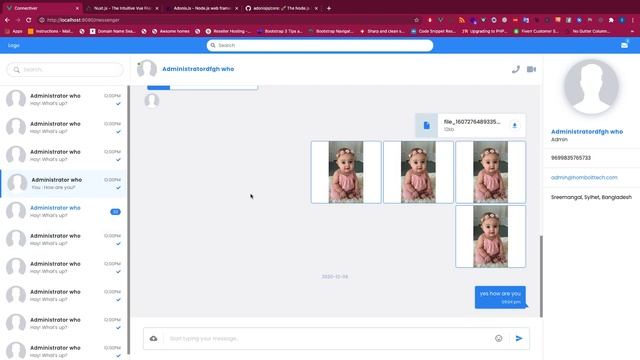Bookmark this page with the star icon
This screenshot has width=640, height=360.
[416, 20]
